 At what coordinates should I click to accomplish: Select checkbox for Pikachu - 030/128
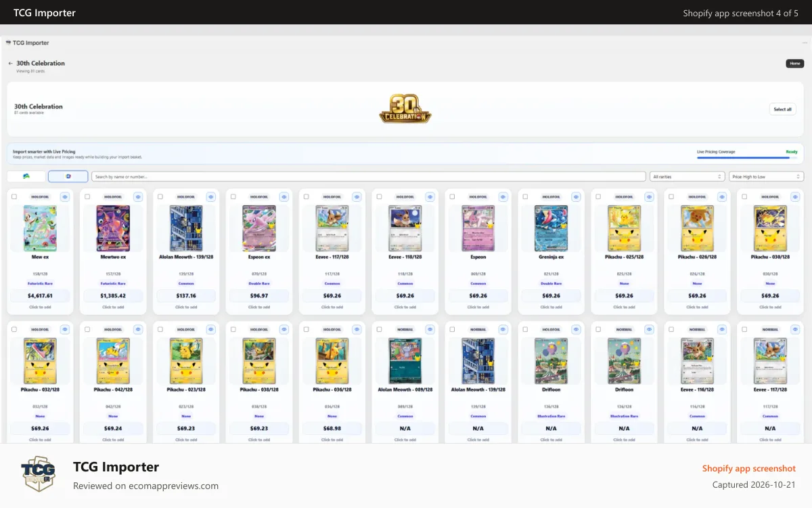click(745, 196)
